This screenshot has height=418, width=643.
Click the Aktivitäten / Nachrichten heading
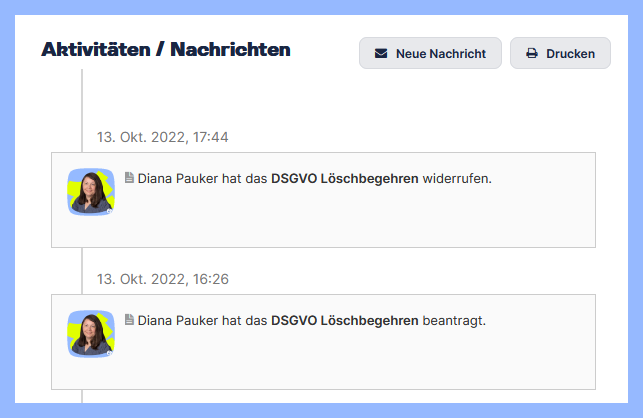(x=166, y=49)
